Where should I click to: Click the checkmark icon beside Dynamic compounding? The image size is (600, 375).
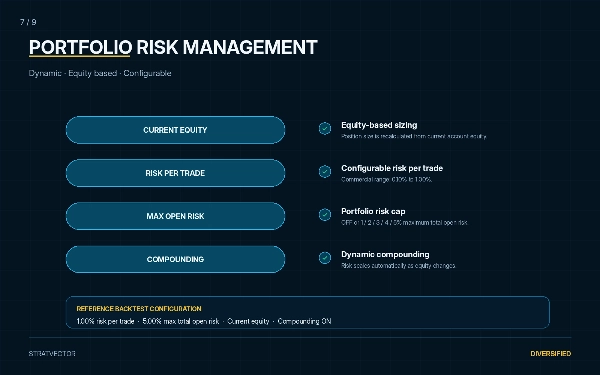pyautogui.click(x=325, y=258)
